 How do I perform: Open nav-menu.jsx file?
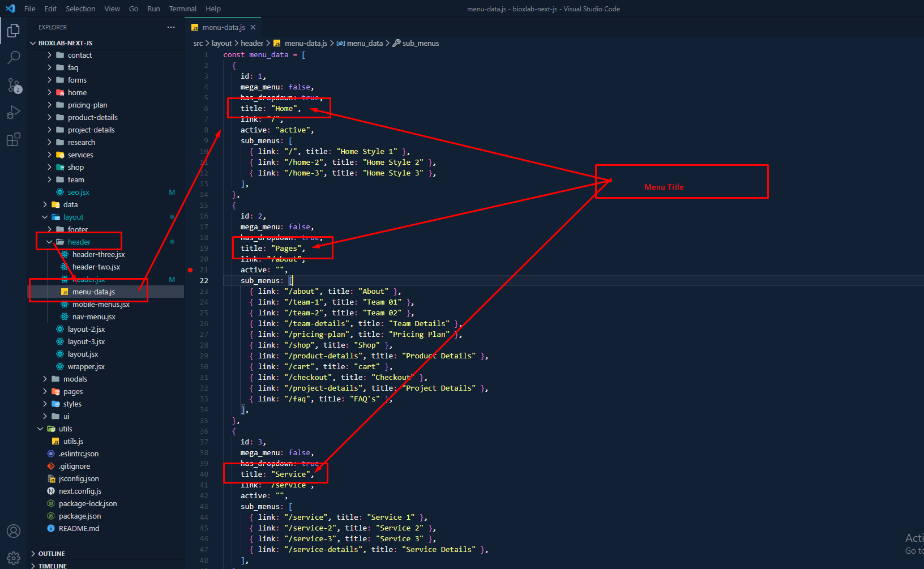pyautogui.click(x=93, y=317)
